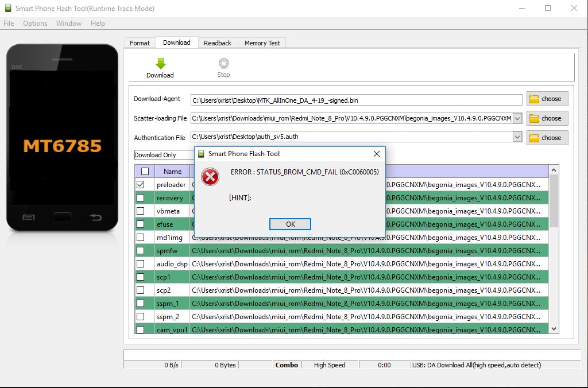Viewport: 588px width, 388px height.
Task: Click OK in the error dialog
Action: tap(290, 224)
